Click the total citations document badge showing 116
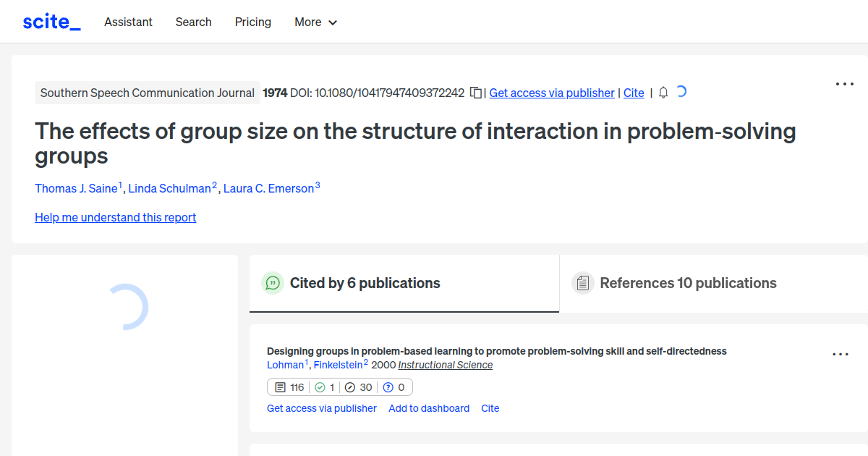The image size is (868, 456). click(x=289, y=387)
